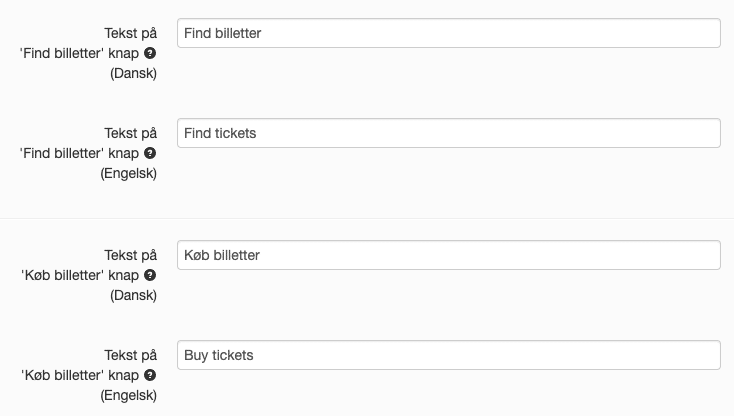Click 'Tekst på' beside the 'Køb billetter' field
The height and width of the screenshot is (416, 734).
131,255
